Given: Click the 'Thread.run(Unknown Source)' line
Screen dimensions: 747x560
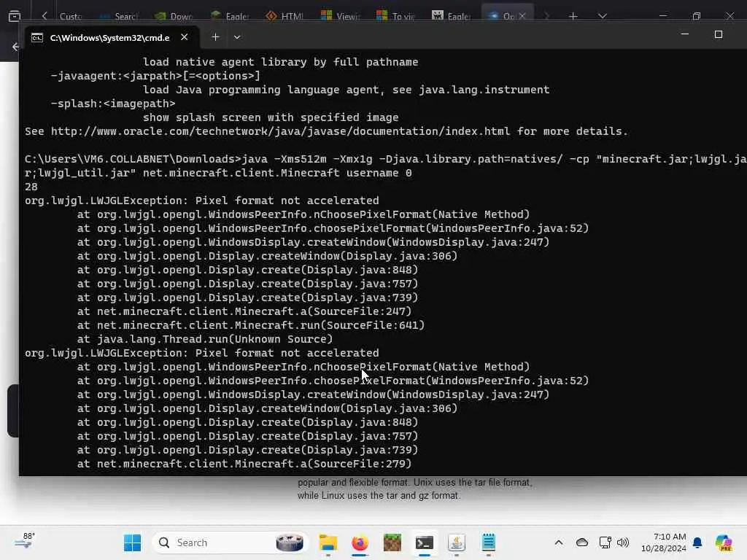Looking at the screenshot, I should (205, 339).
